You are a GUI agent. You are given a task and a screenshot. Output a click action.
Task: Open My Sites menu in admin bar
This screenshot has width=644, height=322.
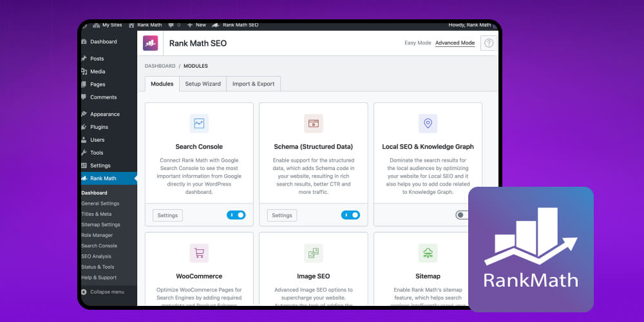click(108, 25)
